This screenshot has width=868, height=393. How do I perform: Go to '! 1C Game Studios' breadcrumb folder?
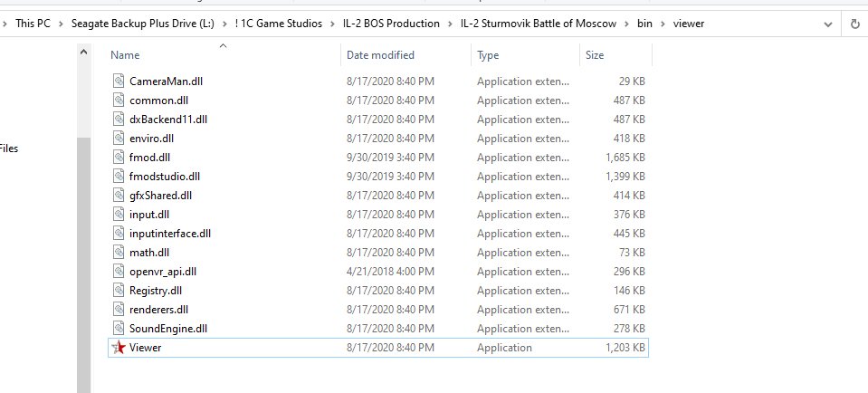[x=279, y=24]
